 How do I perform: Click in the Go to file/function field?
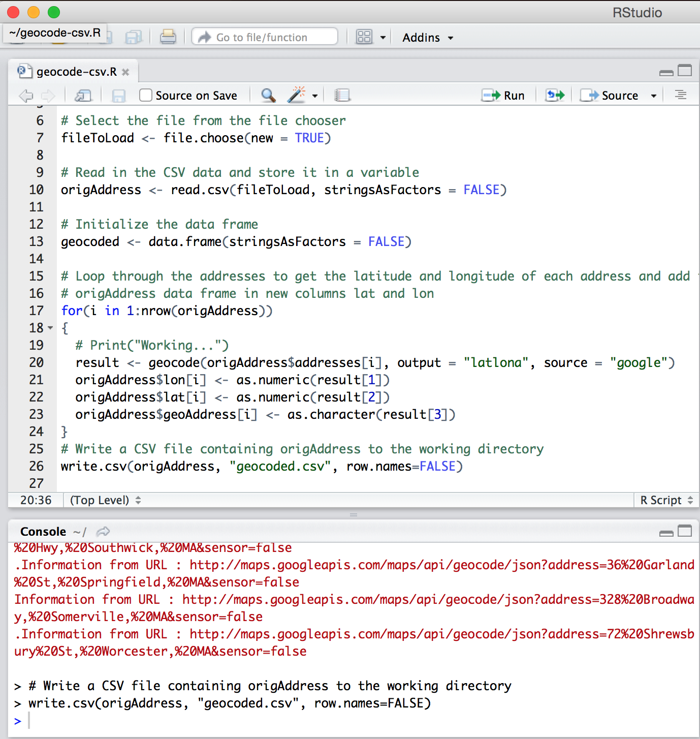(264, 37)
